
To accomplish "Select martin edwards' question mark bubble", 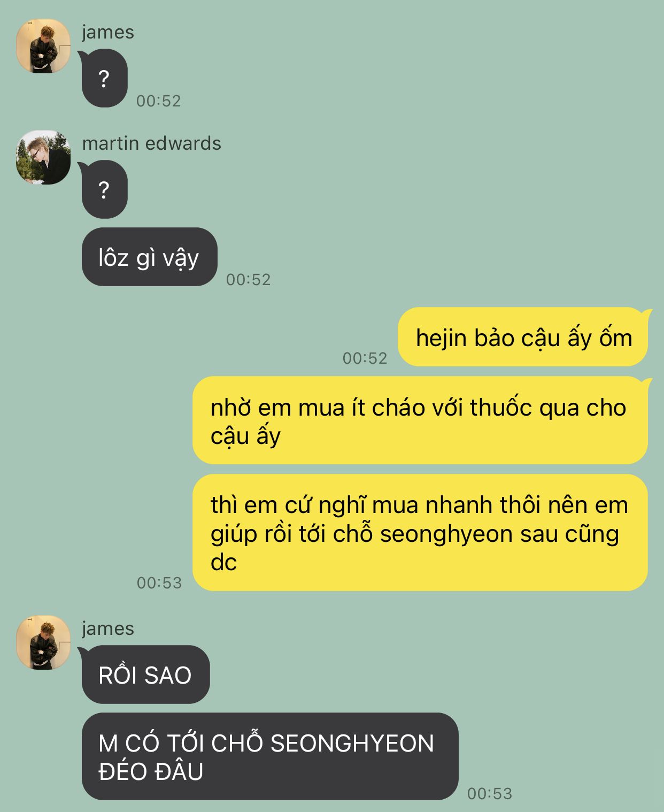I will click(104, 189).
